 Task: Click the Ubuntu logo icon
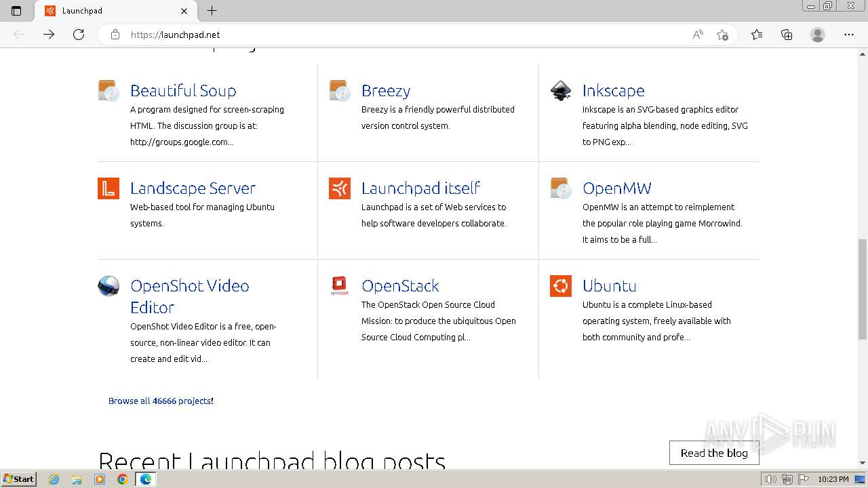click(561, 286)
